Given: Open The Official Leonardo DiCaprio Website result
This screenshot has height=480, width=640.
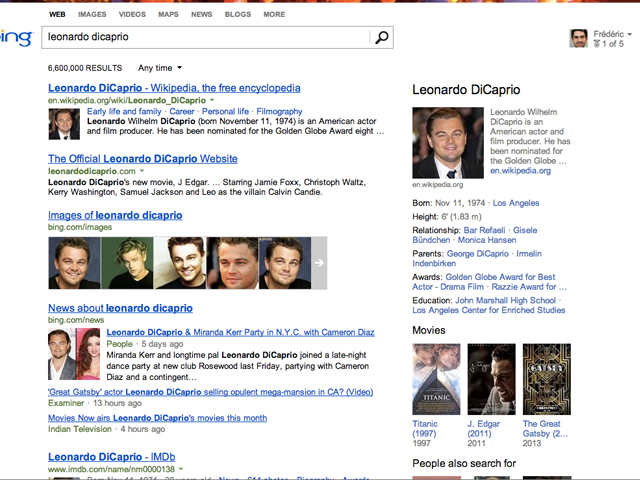Looking at the screenshot, I should coord(142,159).
